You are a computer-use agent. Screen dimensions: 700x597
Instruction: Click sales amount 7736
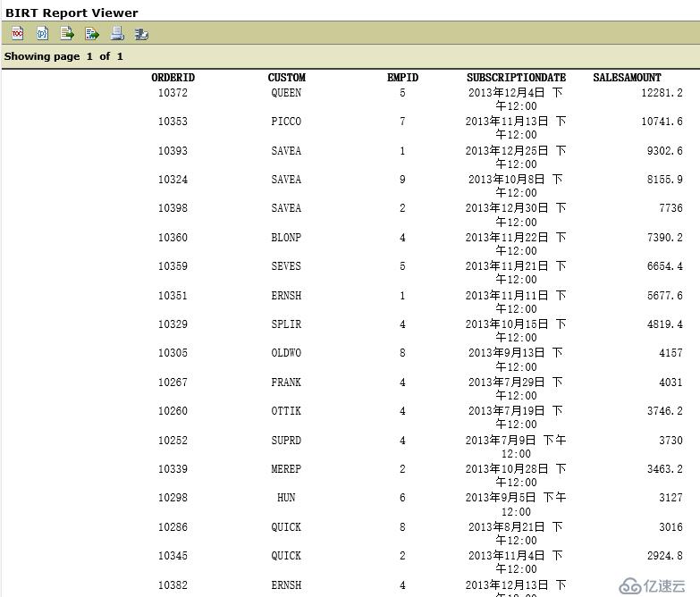pos(671,208)
